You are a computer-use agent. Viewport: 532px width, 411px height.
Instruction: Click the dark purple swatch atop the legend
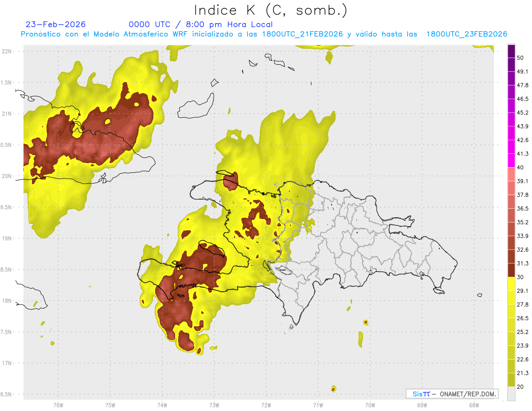tap(512, 51)
